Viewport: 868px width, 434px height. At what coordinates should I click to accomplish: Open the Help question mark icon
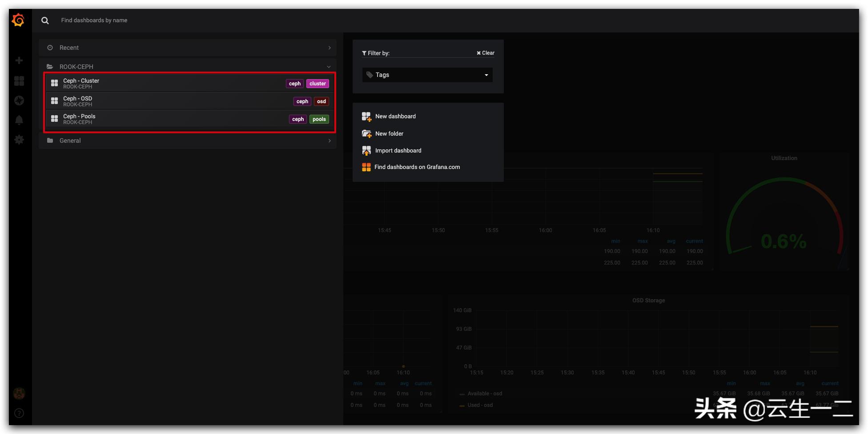click(x=19, y=413)
